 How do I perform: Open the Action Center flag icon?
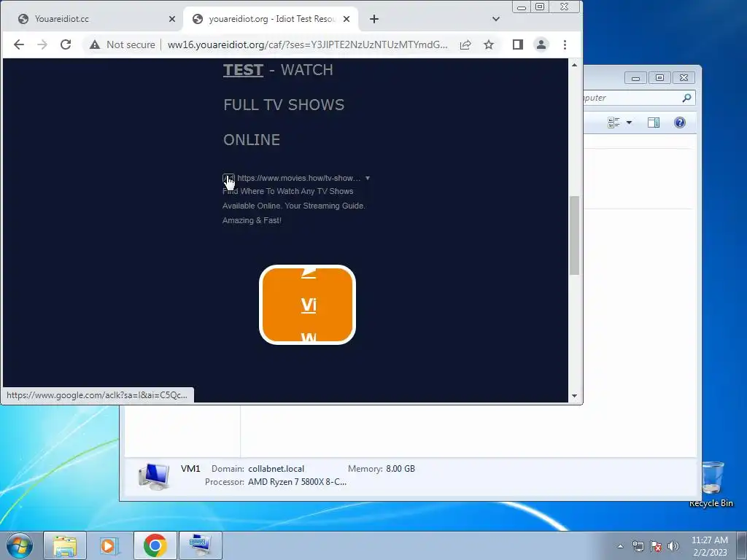click(656, 546)
